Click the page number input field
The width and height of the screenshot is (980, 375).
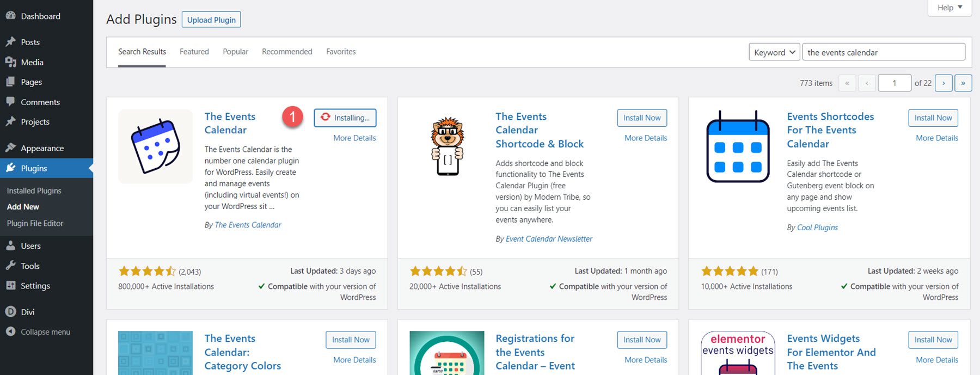pos(895,83)
